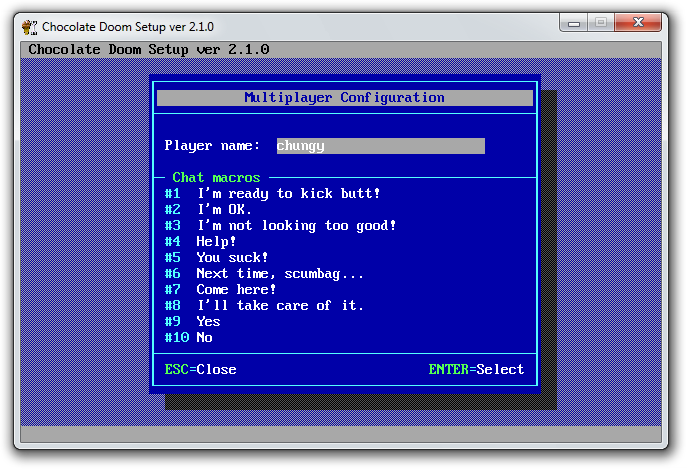Click the Chocolate Doom app icon in title bar
Image resolution: width=687 pixels, height=469 pixels.
pos(29,26)
